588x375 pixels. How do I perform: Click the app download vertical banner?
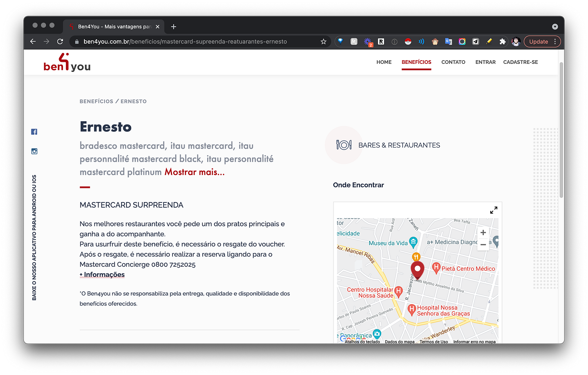pos(34,238)
